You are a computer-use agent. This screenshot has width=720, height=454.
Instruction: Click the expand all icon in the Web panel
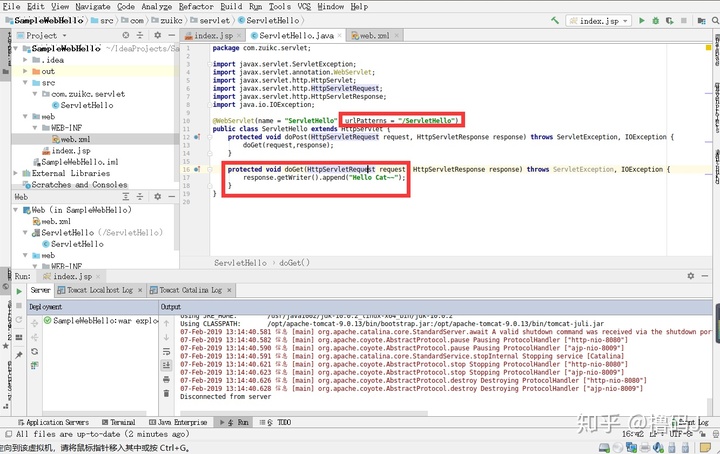tap(126, 196)
